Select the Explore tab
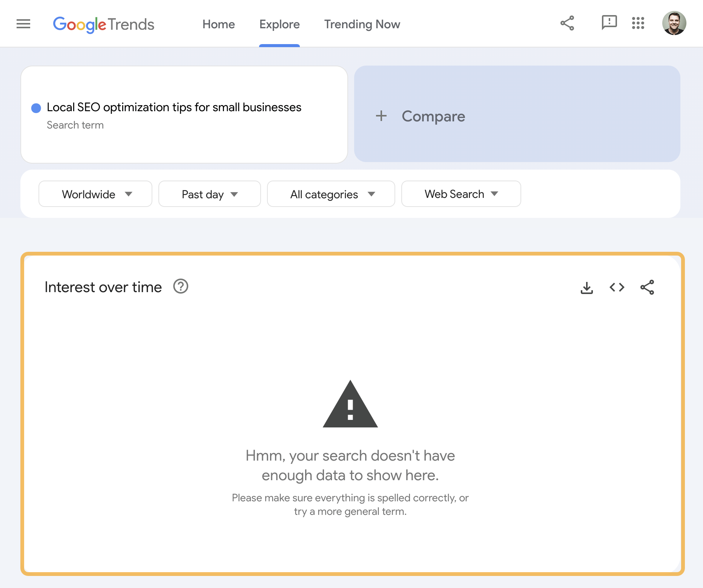Image resolution: width=703 pixels, height=588 pixels. click(279, 24)
